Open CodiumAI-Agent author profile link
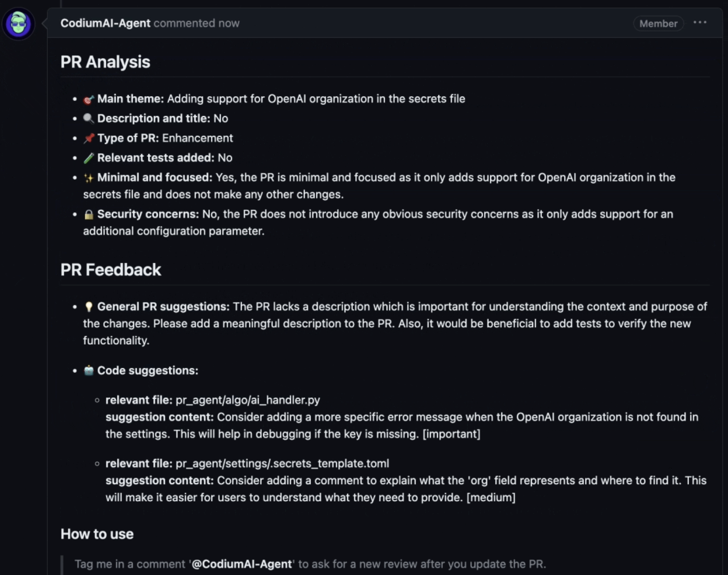The image size is (728, 575). tap(105, 23)
